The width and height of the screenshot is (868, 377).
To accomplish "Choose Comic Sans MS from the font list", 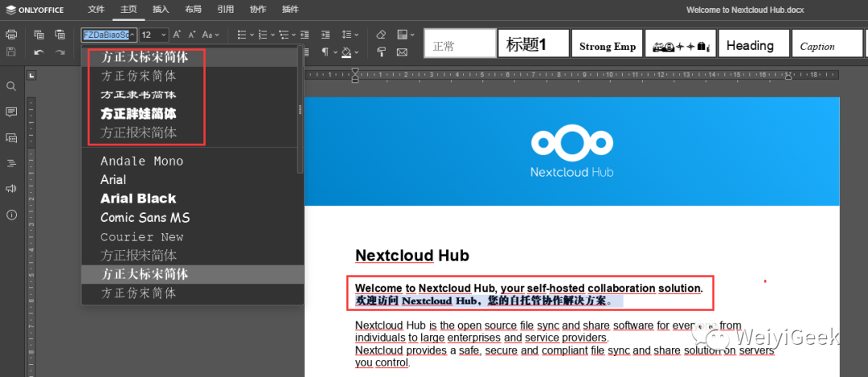I will (190, 218).
